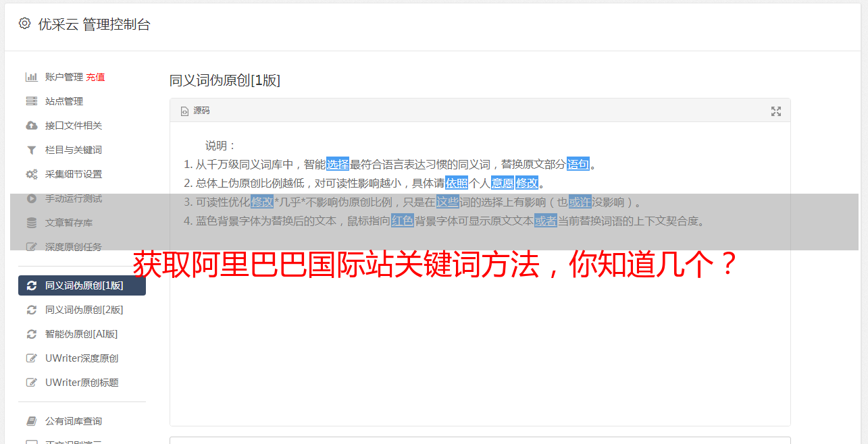This screenshot has height=444, width=868.
Task: Open 同义词伪原创[2版] menu item
Action: [82, 310]
